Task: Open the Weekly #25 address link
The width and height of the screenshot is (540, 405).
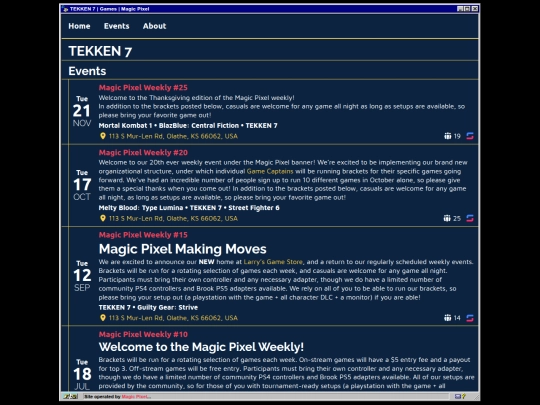Action: [173, 136]
